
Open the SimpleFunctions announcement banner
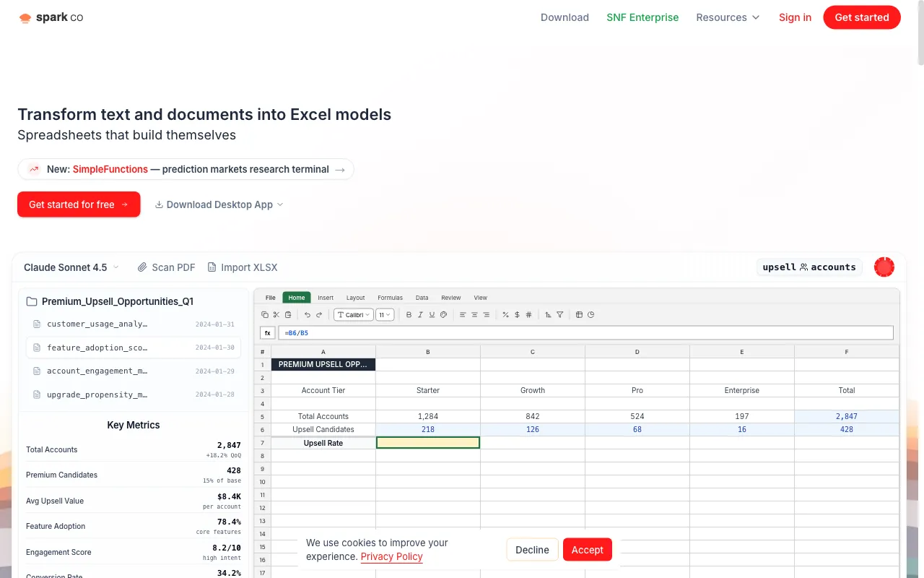point(186,169)
